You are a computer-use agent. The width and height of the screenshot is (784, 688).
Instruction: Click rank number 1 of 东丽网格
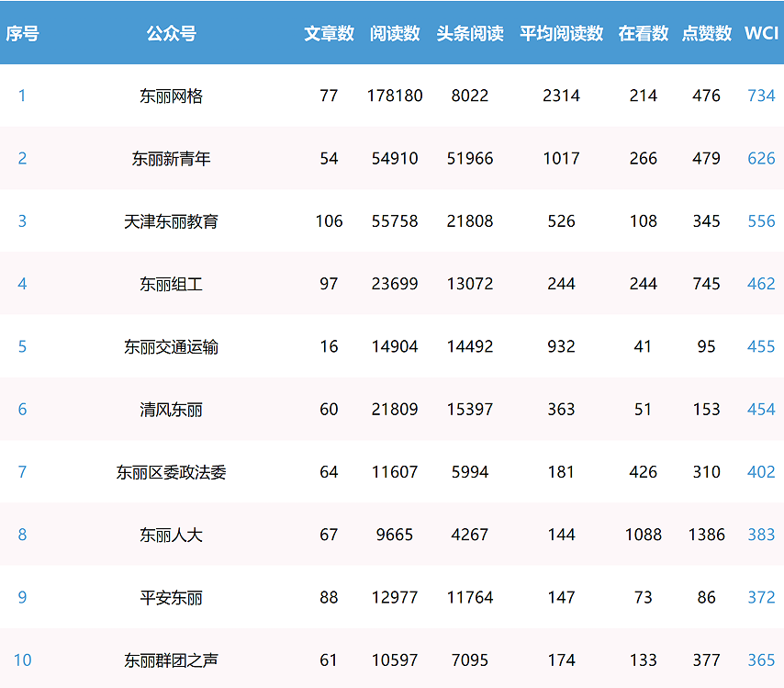click(22, 96)
